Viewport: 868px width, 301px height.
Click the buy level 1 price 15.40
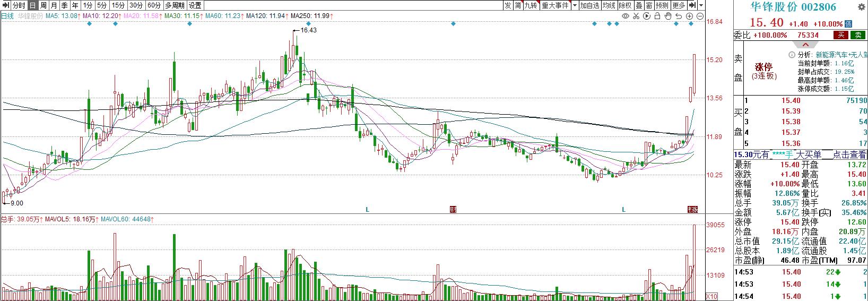coord(791,100)
